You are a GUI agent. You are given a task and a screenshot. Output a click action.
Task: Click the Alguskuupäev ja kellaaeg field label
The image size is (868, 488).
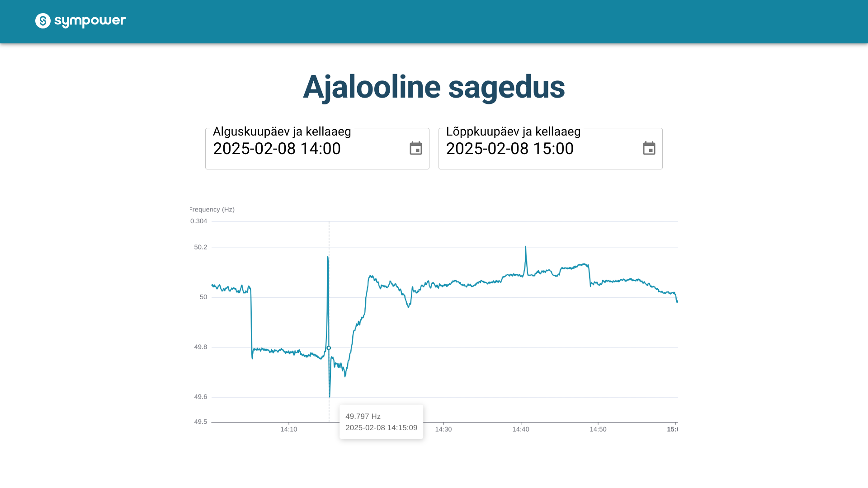(x=282, y=131)
